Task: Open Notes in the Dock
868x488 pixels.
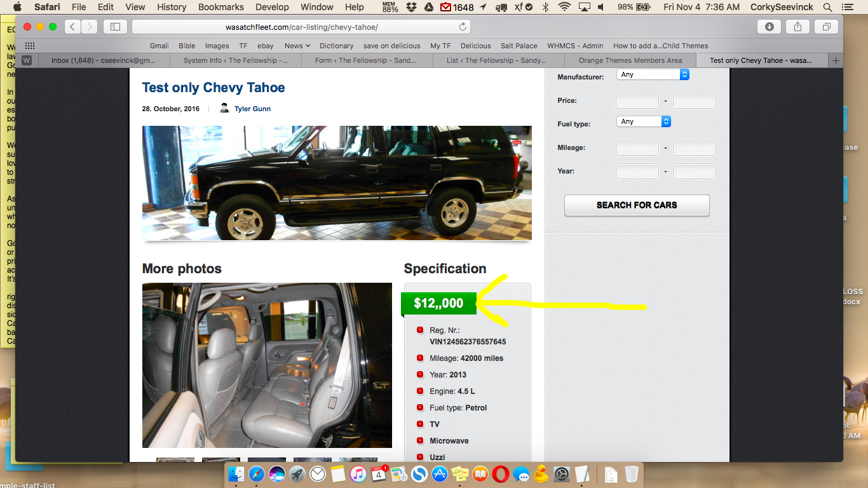Action: [x=337, y=473]
